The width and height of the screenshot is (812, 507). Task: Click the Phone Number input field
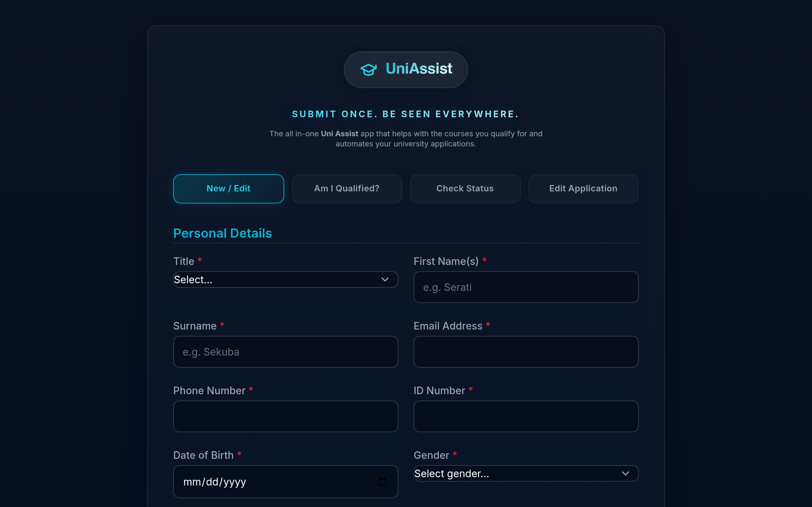pyautogui.click(x=285, y=416)
